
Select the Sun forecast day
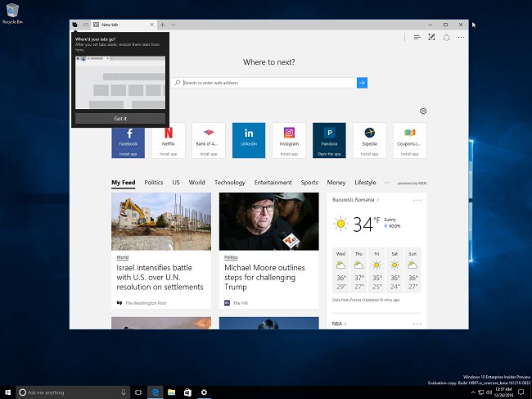pos(413,270)
